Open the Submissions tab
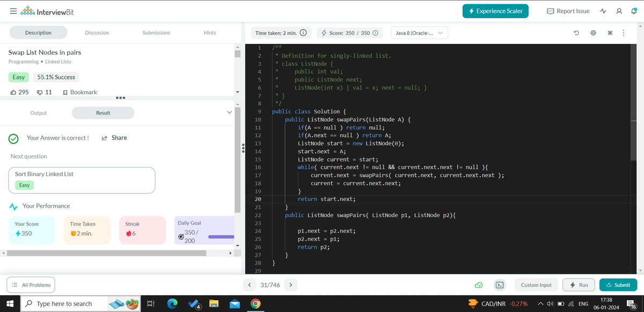 pos(156,33)
